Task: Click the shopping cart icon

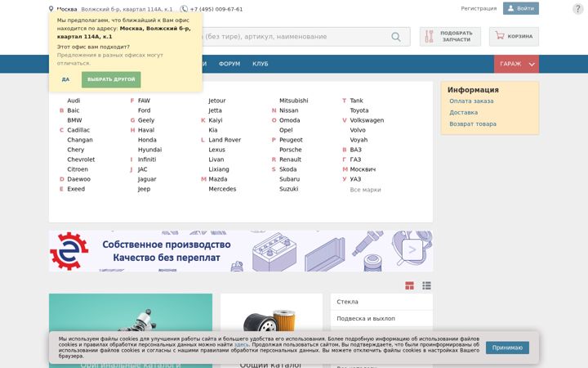Action: coord(500,36)
